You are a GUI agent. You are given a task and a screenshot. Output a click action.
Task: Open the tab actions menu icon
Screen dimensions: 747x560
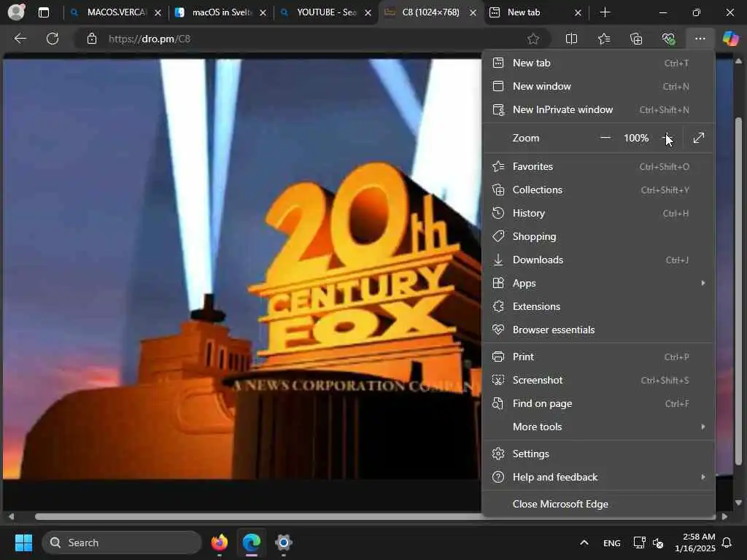tap(43, 12)
